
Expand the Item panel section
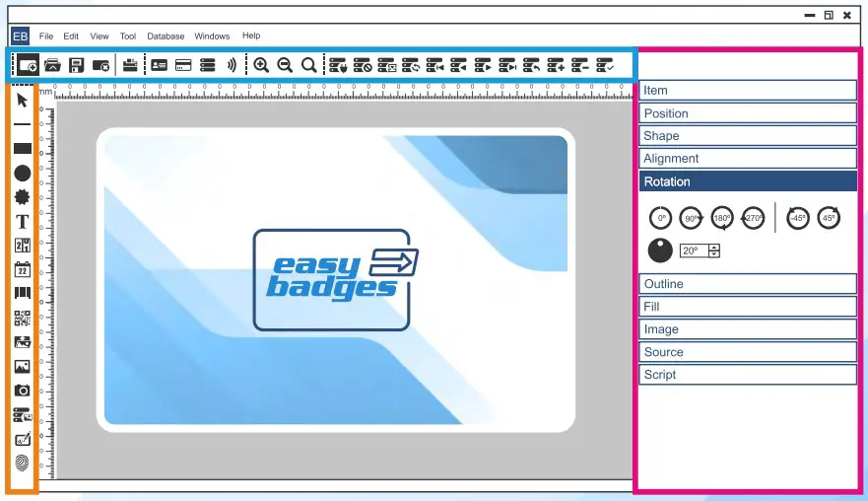click(x=748, y=91)
